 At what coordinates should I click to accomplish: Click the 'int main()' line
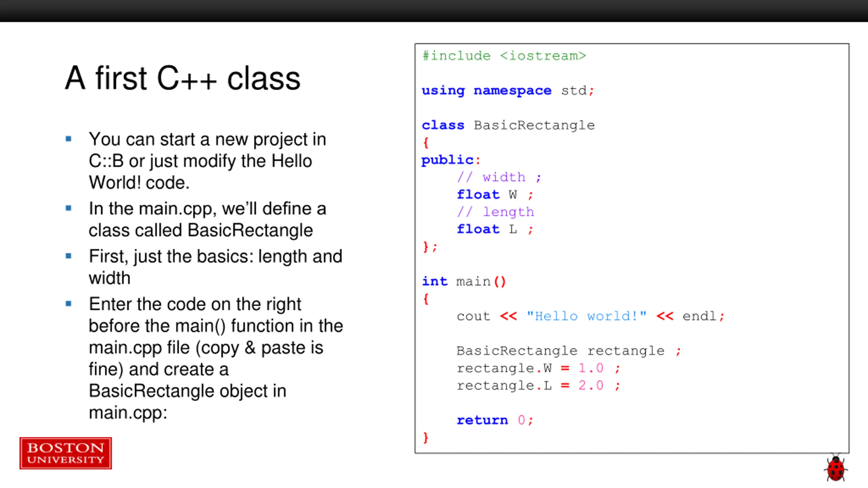463,281
